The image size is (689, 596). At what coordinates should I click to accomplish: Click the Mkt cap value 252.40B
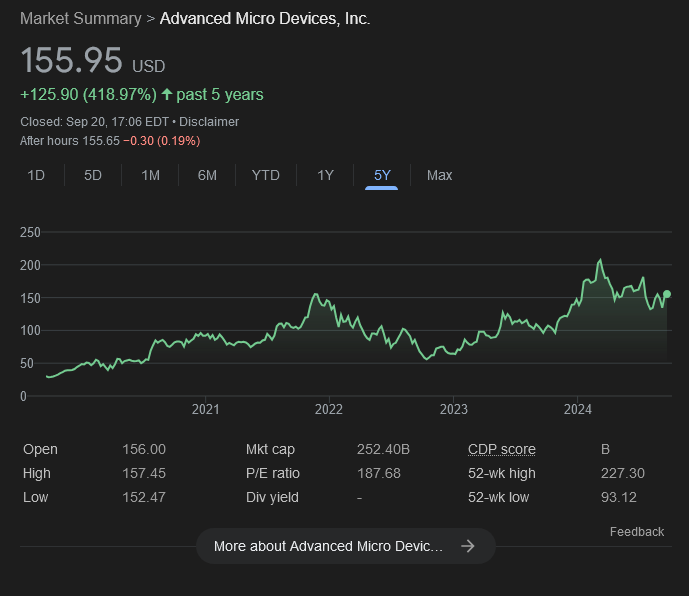pos(383,449)
